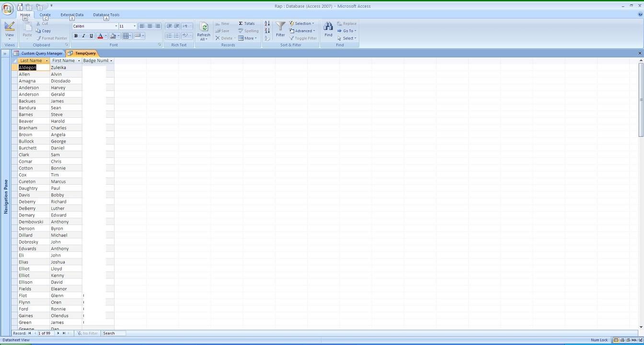Click the Save quick access icon
Viewport: 644px width, 345px height.
point(20,7)
